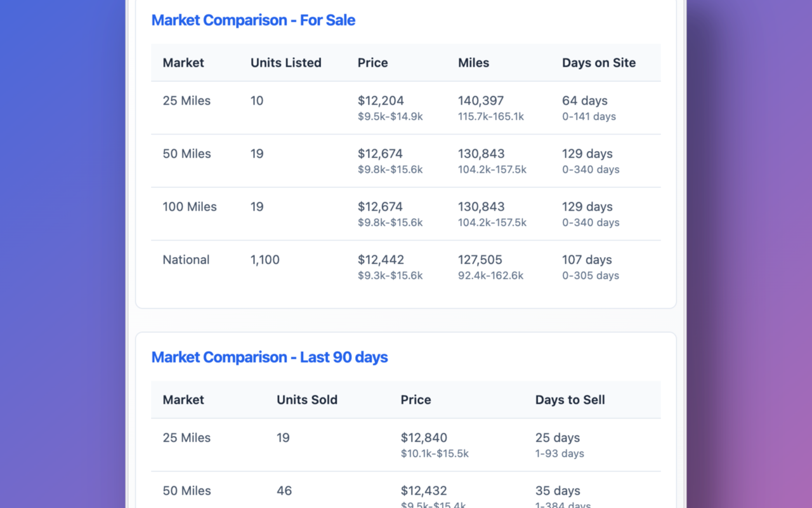Select units sold '19' in Last 90 days table
812x508 pixels.
pos(283,438)
